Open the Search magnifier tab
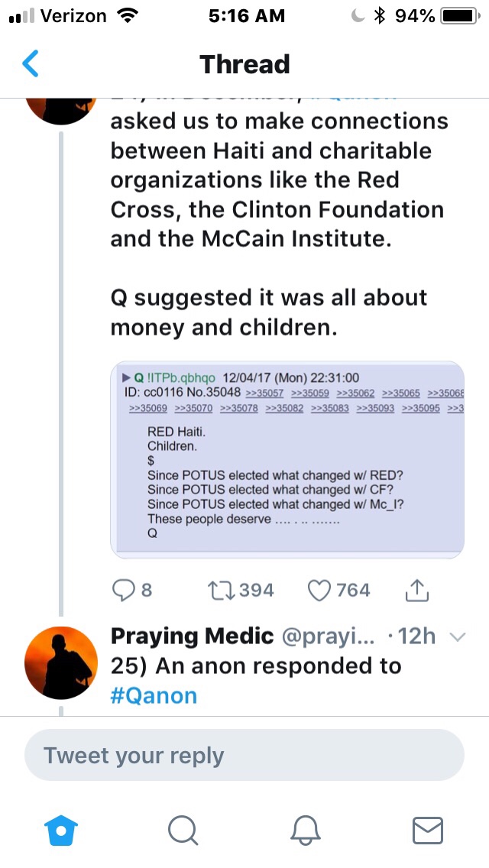Screen dimensions: 489x868 pyautogui.click(x=182, y=830)
